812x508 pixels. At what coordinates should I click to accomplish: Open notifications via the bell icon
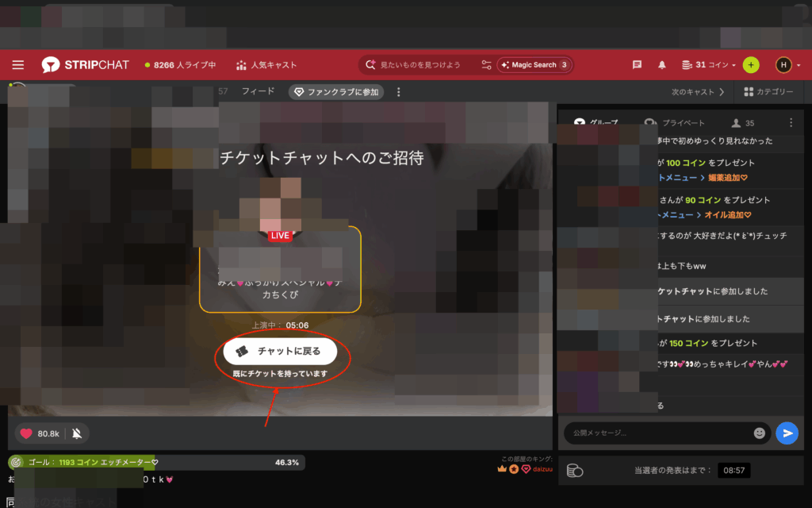[x=661, y=64]
